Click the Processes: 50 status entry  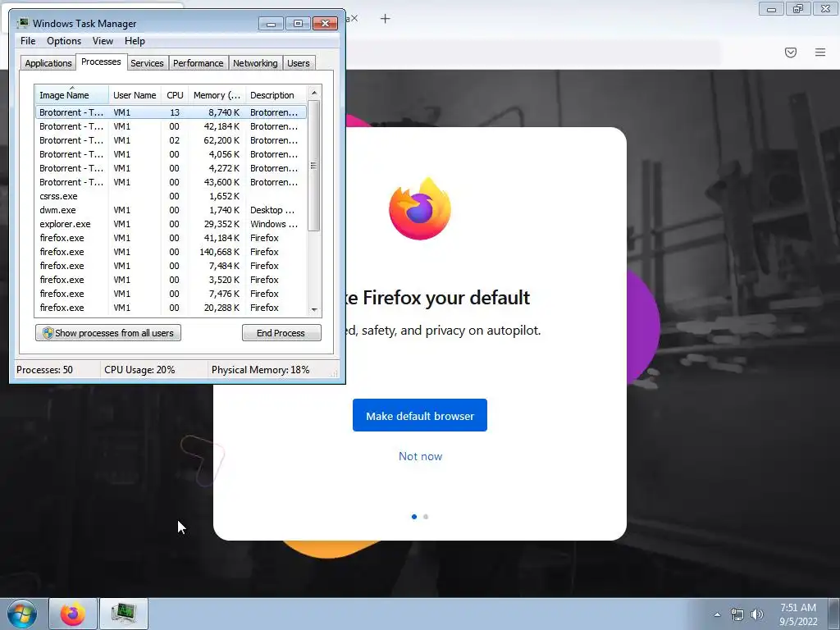pos(44,370)
